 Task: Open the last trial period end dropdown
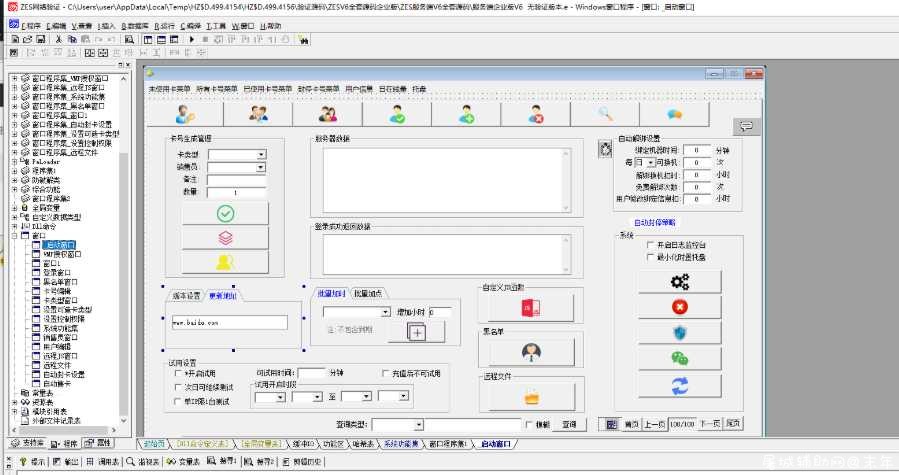click(x=403, y=396)
